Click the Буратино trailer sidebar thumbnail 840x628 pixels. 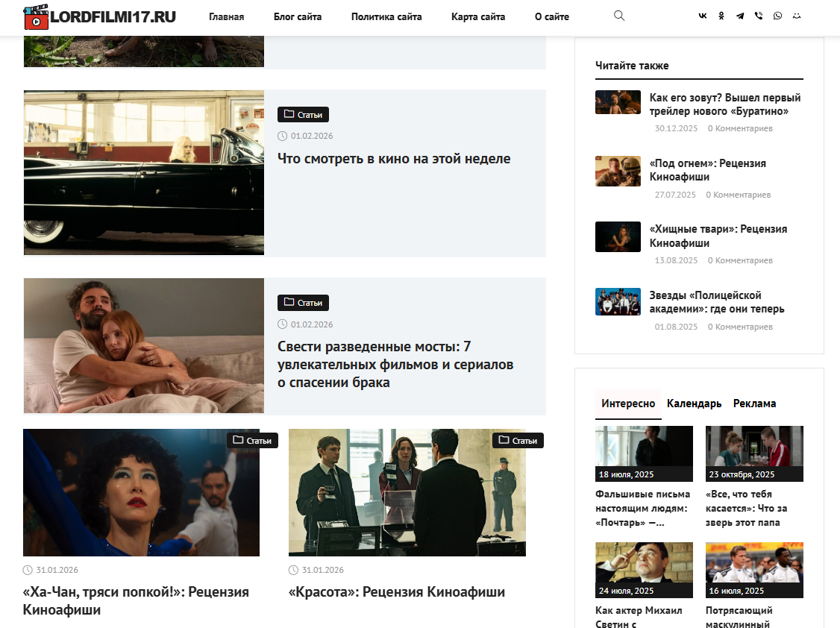(618, 101)
